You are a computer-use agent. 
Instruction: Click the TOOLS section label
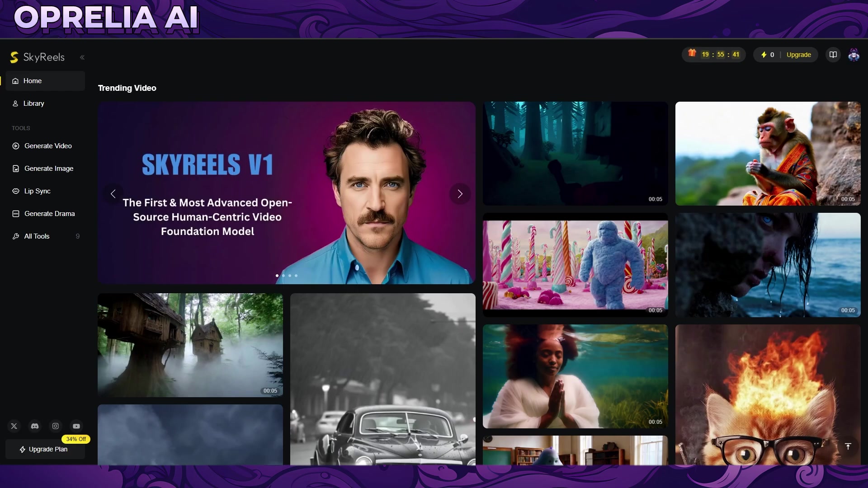[x=21, y=128]
